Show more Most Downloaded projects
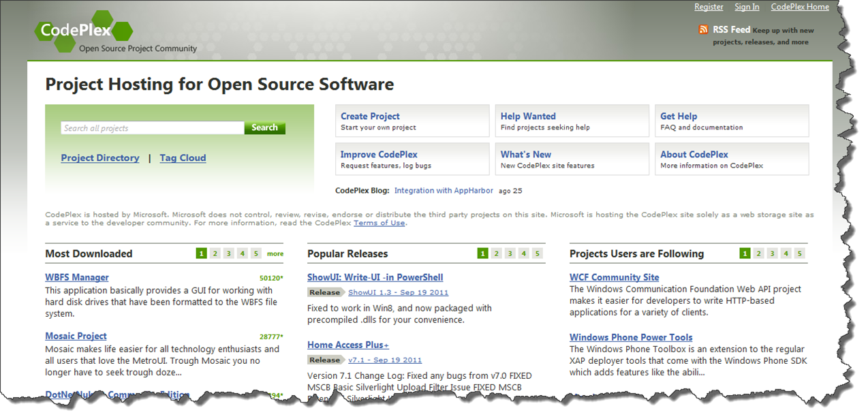This screenshot has width=868, height=419. pos(275,254)
